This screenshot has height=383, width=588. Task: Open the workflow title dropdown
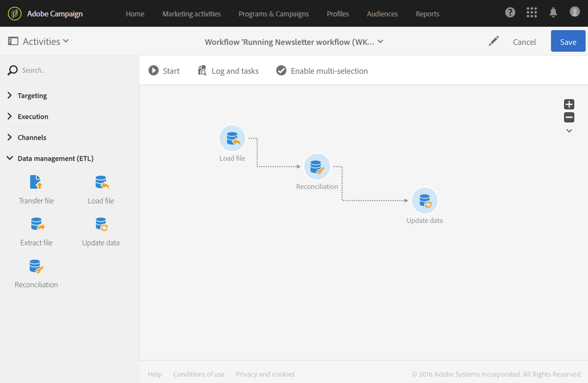point(380,41)
